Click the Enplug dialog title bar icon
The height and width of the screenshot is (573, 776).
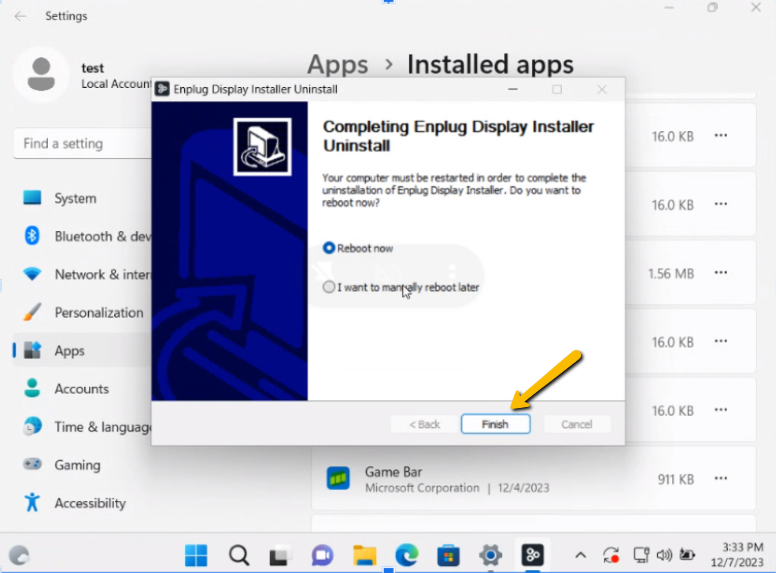162,89
